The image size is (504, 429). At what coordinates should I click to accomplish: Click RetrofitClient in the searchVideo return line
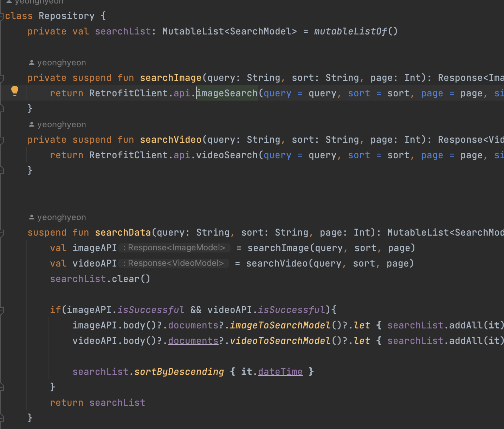129,155
